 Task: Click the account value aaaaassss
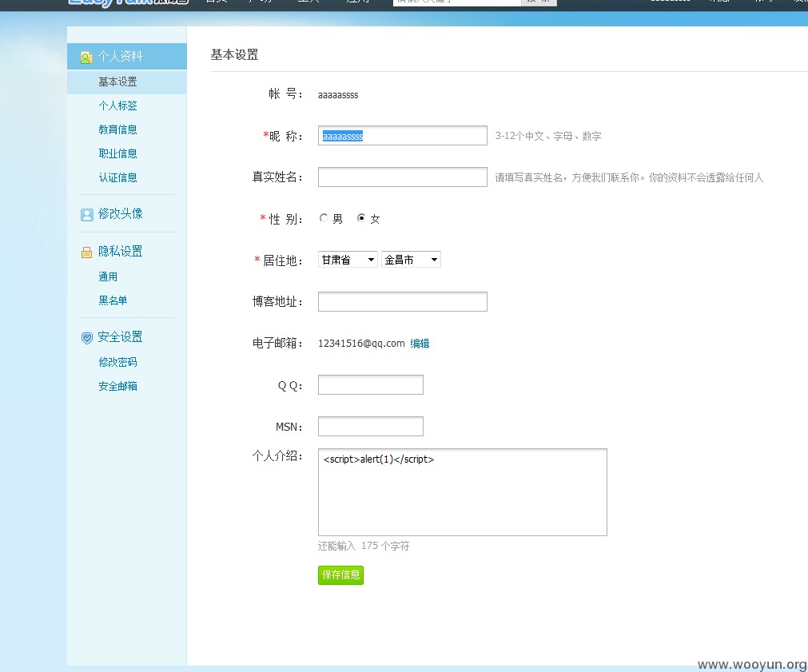pyautogui.click(x=338, y=95)
